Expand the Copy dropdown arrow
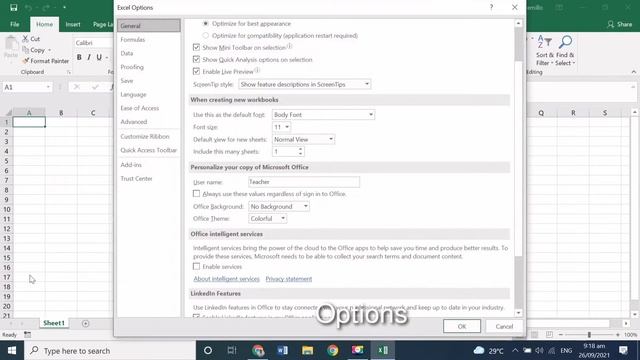The height and width of the screenshot is (360, 640). click(49, 50)
